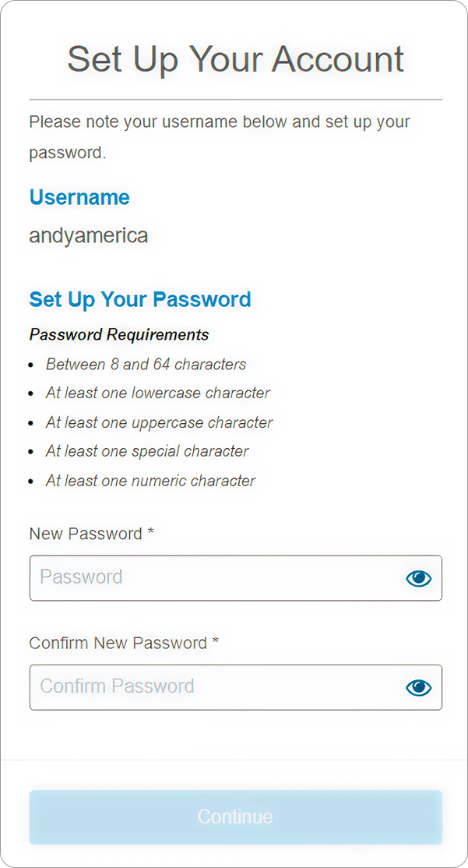The image size is (468, 868).
Task: Click the 'Password Requirements' label
Action: [119, 335]
